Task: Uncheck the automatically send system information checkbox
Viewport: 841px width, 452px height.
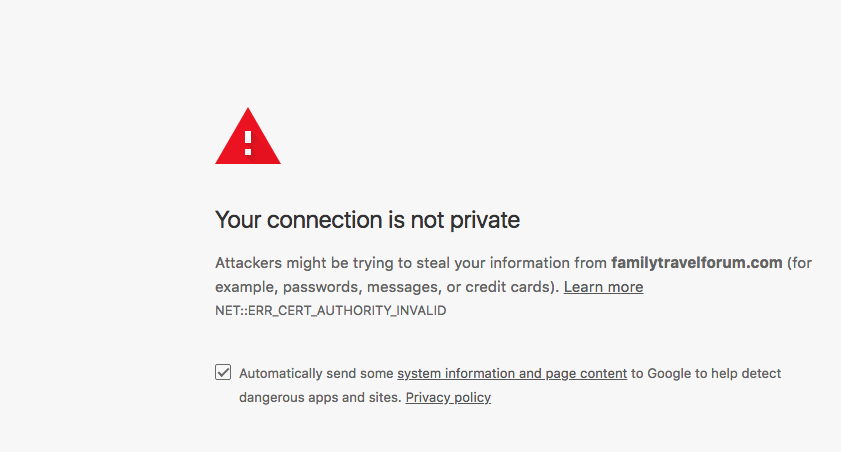Action: click(x=223, y=372)
